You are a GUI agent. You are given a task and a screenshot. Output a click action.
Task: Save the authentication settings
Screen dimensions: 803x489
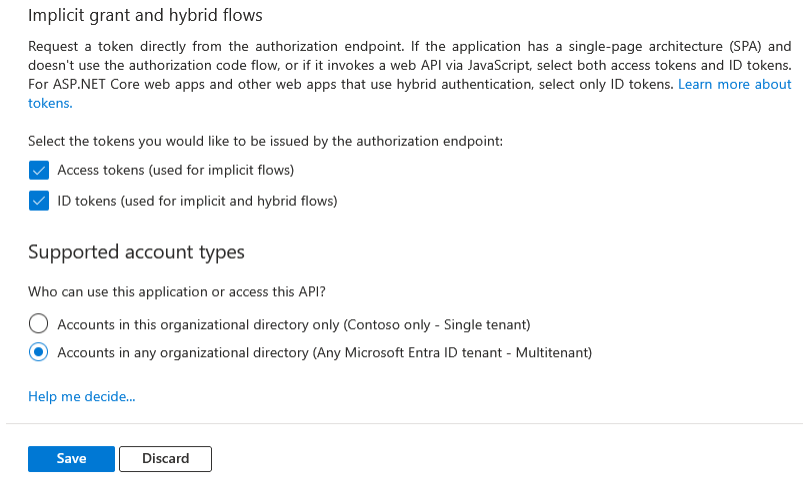click(71, 459)
